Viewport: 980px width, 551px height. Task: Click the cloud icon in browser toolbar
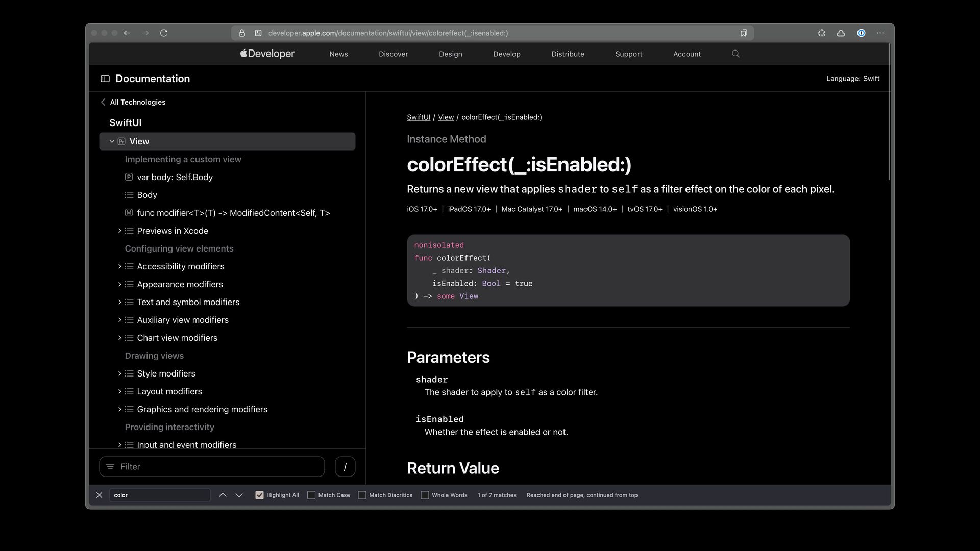coord(841,33)
